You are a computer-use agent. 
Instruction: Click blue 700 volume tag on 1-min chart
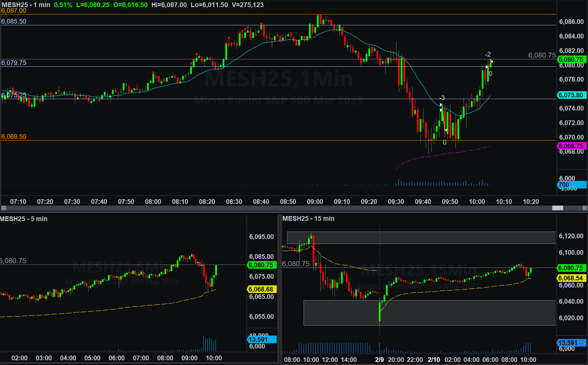[572, 185]
